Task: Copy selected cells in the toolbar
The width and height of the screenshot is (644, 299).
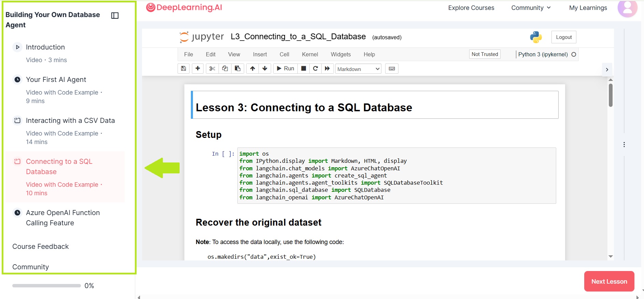Action: click(225, 69)
